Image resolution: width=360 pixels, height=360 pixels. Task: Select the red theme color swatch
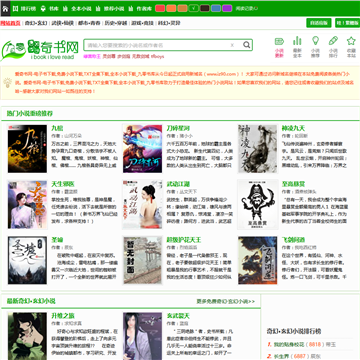point(160,8)
